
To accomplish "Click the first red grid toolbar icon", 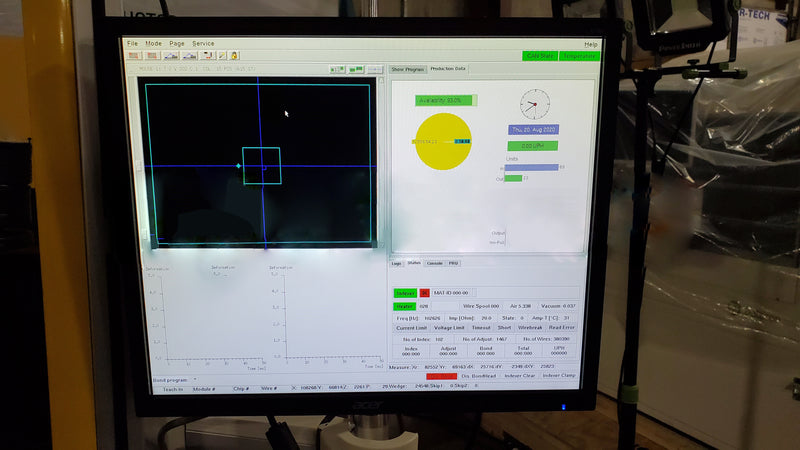I will (134, 56).
